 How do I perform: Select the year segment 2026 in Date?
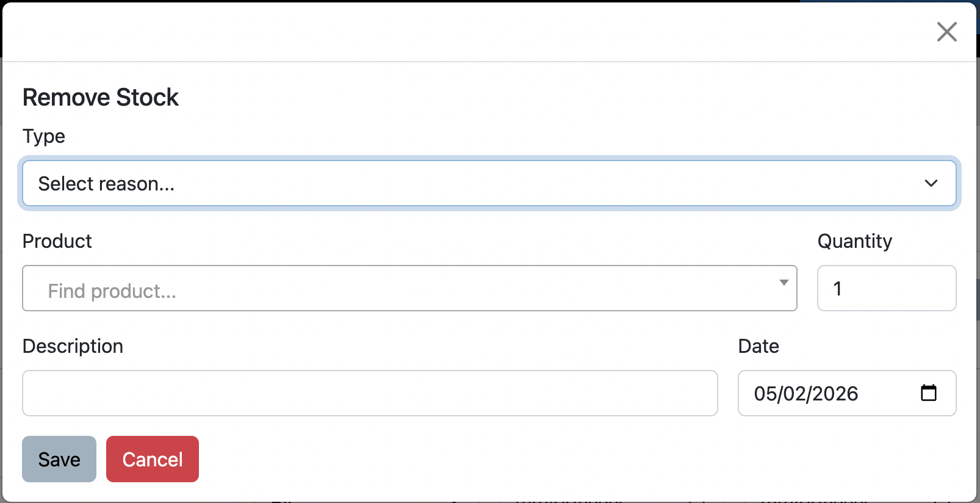click(x=835, y=394)
